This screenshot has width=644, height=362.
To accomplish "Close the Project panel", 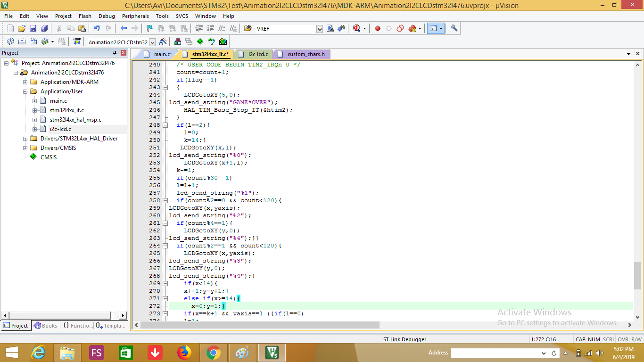I will point(124,53).
